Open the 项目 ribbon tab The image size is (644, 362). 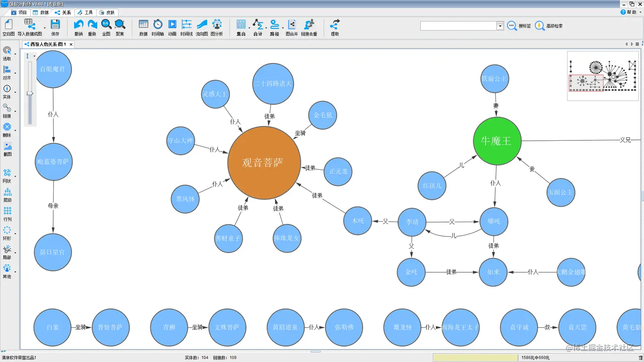19,12
